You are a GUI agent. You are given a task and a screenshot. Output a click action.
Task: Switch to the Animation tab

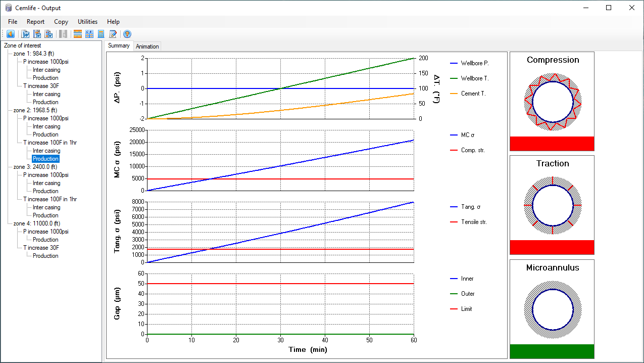click(x=147, y=47)
